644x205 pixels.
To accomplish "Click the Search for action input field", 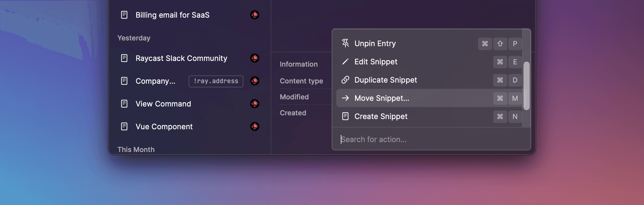I will point(431,139).
